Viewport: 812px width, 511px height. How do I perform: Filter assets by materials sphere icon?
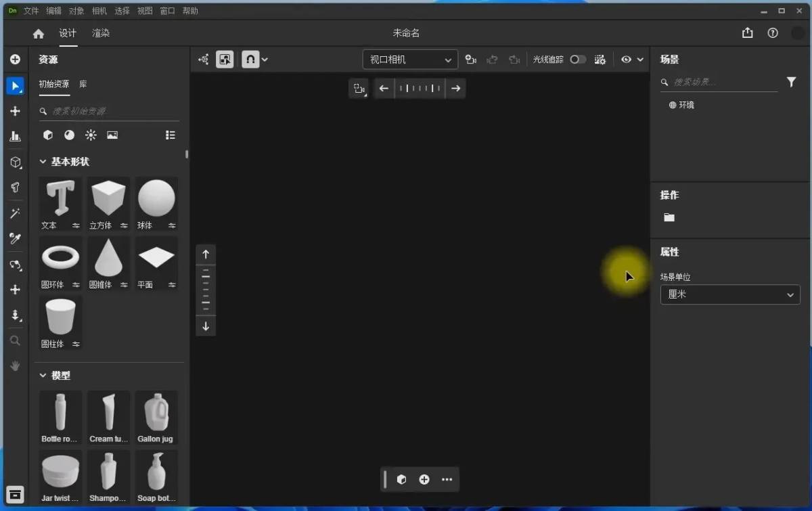pos(69,135)
